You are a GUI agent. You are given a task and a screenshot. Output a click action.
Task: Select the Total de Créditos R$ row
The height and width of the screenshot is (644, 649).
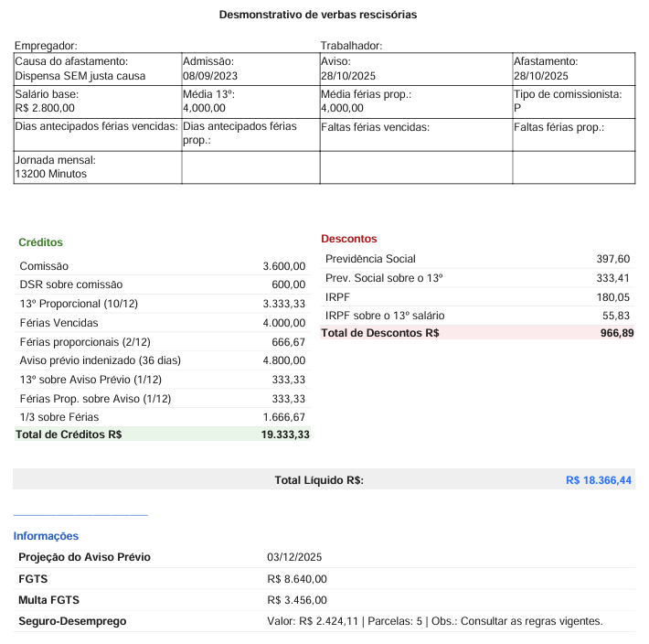pyautogui.click(x=163, y=435)
